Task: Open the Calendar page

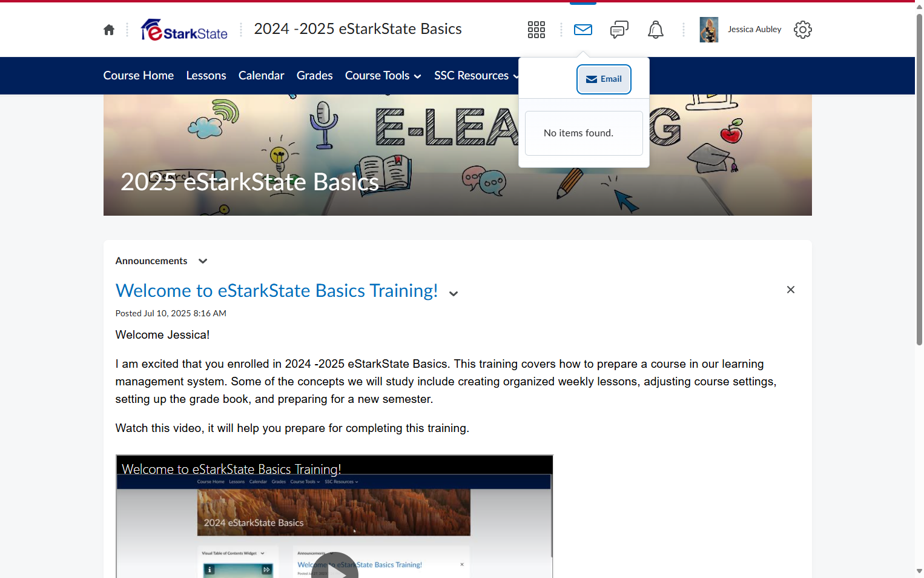Action: pos(262,76)
